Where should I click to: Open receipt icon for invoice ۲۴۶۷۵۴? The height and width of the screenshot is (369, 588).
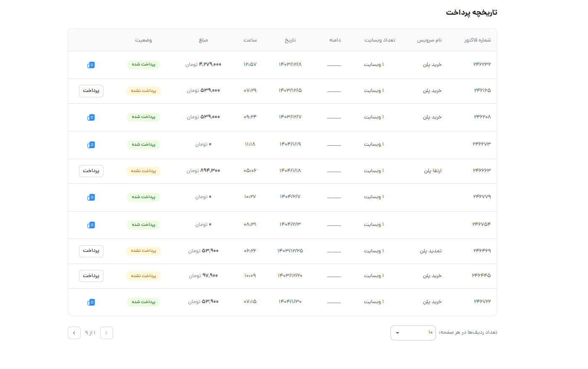[x=91, y=225]
